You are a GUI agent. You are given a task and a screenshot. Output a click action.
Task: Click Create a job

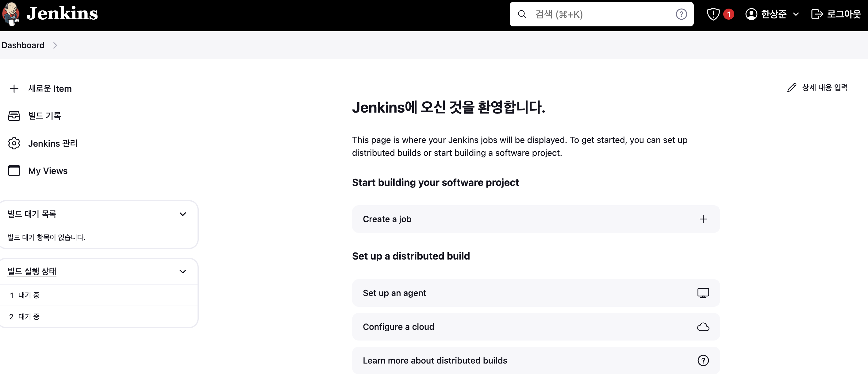[x=387, y=219]
